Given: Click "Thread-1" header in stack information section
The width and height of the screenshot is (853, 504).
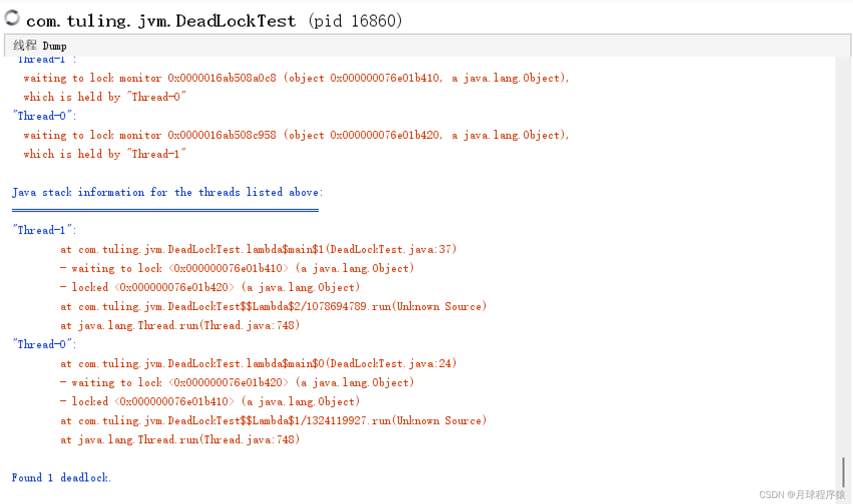Looking at the screenshot, I should (x=45, y=230).
